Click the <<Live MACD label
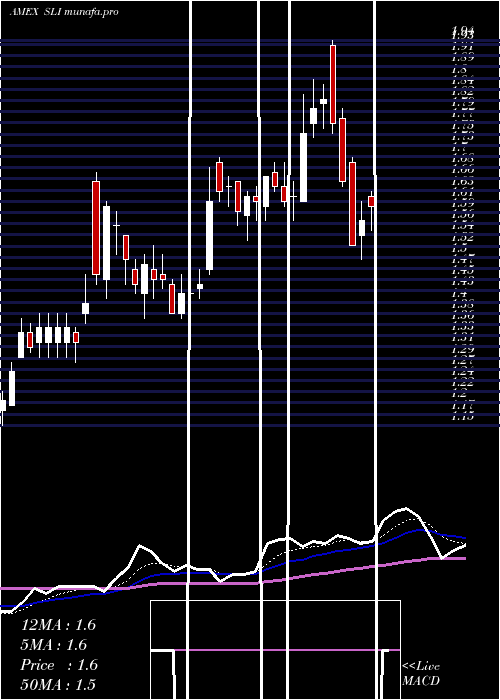The height and width of the screenshot is (700, 500). pyautogui.click(x=421, y=673)
